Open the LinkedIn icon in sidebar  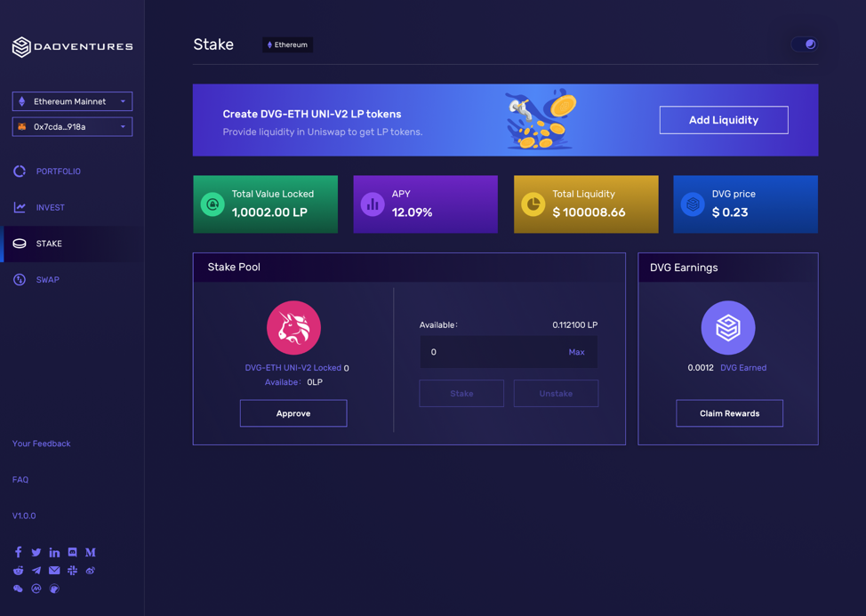tap(54, 553)
